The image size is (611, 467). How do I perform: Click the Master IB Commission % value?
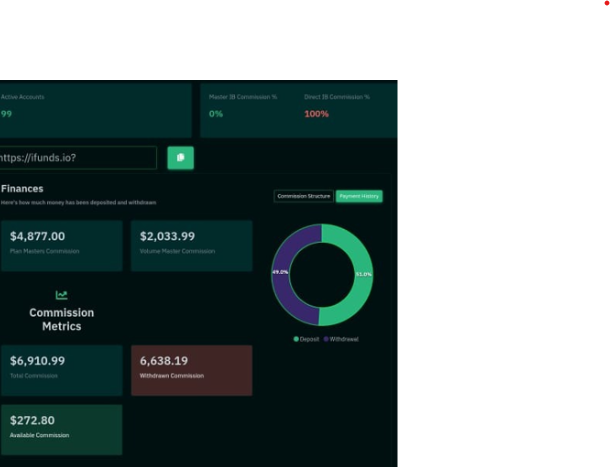click(x=216, y=114)
